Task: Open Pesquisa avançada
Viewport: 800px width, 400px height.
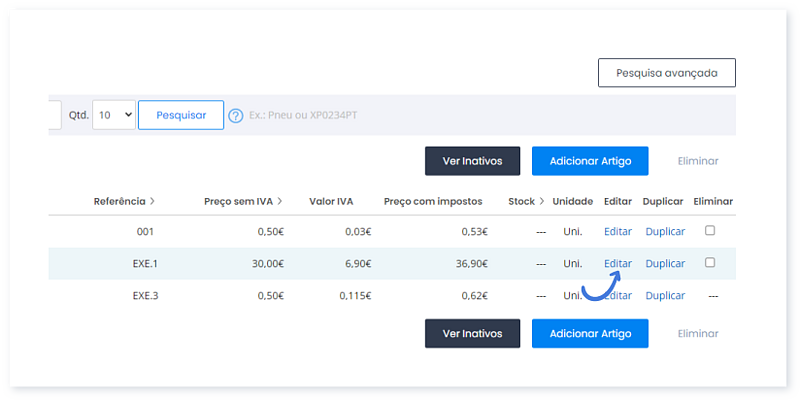Action: (x=667, y=73)
